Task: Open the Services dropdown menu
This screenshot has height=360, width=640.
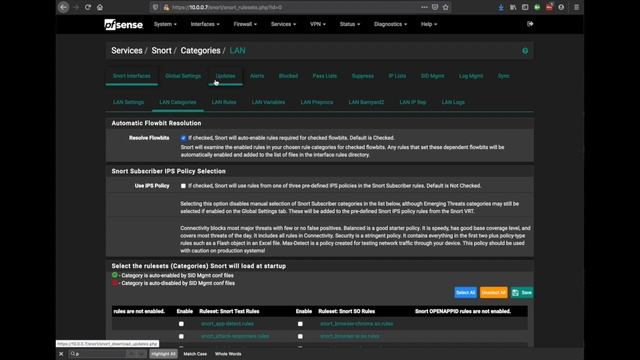Action: click(x=284, y=24)
